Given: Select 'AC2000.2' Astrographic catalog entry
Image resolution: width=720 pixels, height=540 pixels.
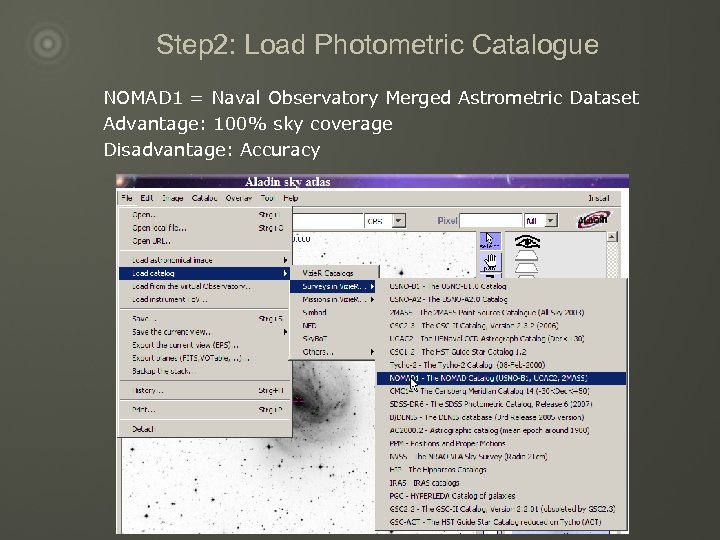Looking at the screenshot, I should point(501,430).
